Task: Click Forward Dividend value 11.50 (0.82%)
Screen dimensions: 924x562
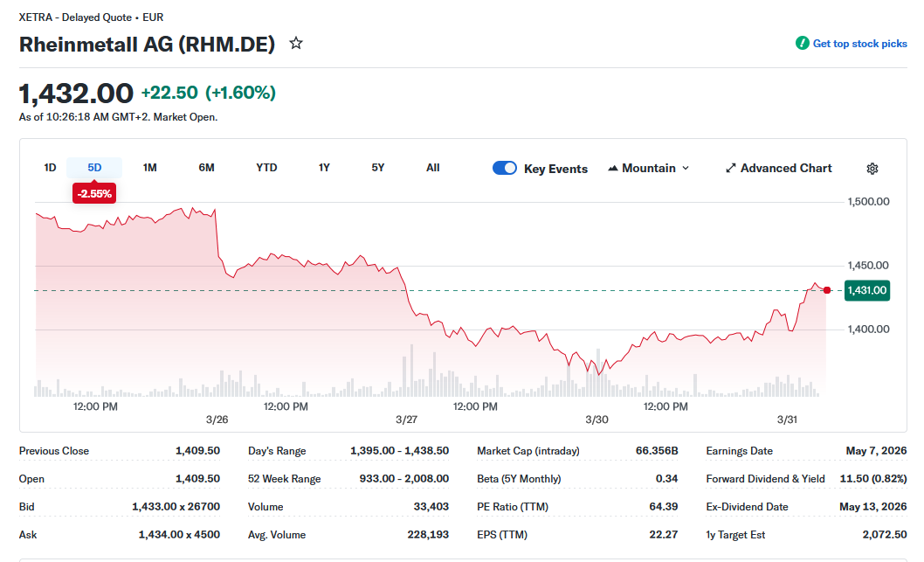Action: [x=873, y=479]
